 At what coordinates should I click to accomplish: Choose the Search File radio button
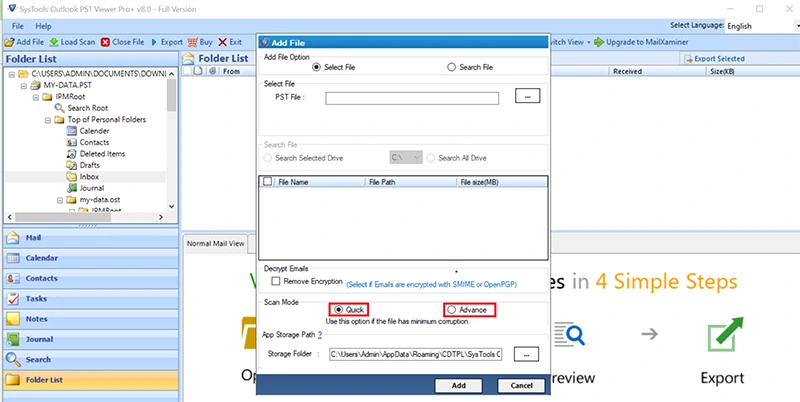(451, 67)
